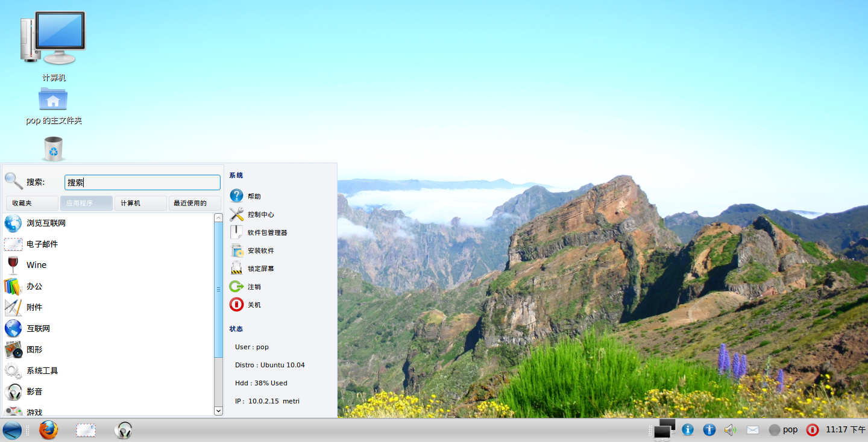This screenshot has width=868, height=442.
Task: Click the blue info tray icon
Action: tap(688, 429)
